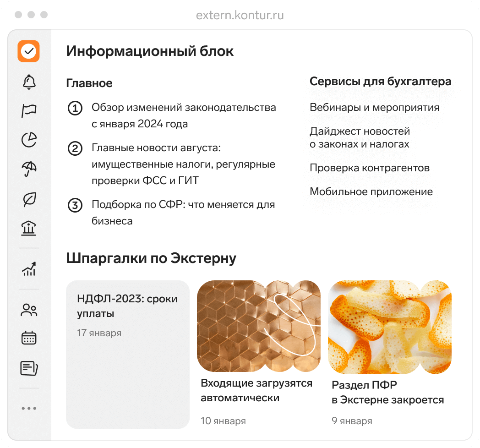
Task: Click the umbrella icon in sidebar
Action: [x=29, y=169]
